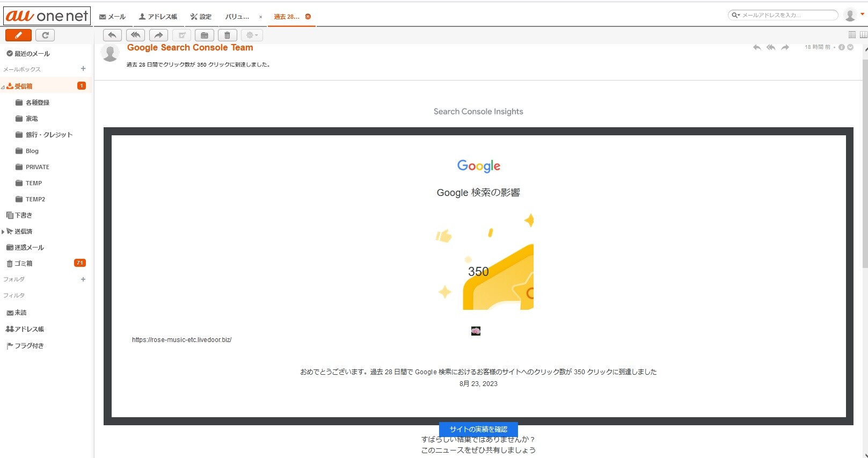
Task: Click the edit-as-new toolbar icon
Action: pyautogui.click(x=181, y=35)
